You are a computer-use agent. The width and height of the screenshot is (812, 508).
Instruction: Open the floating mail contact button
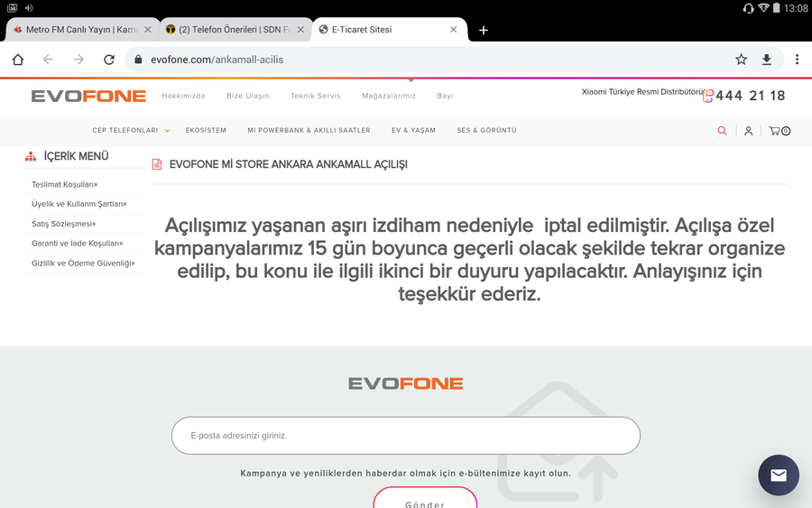coord(779,475)
